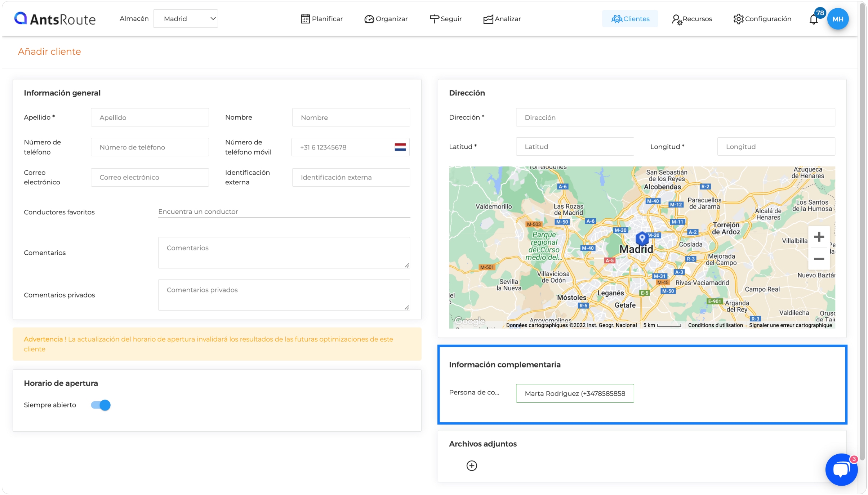Click the Nombre input field
This screenshot has width=868, height=495.
pyautogui.click(x=351, y=117)
